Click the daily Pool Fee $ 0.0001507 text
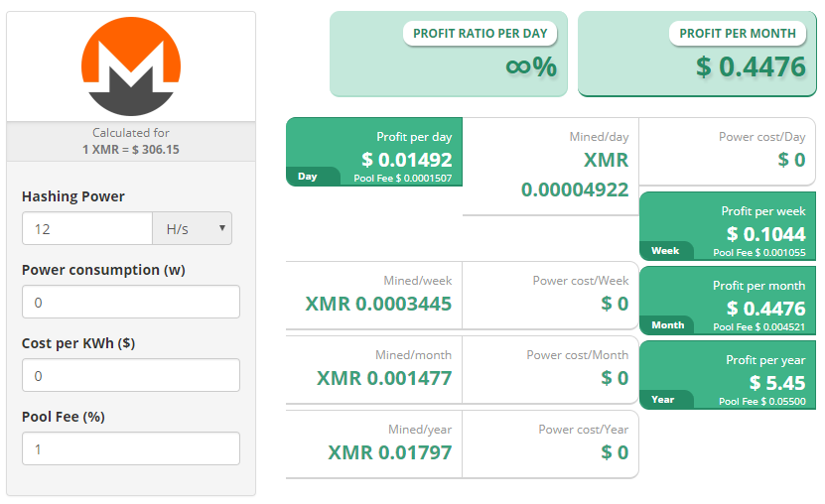This screenshot has width=825, height=504. tap(402, 179)
